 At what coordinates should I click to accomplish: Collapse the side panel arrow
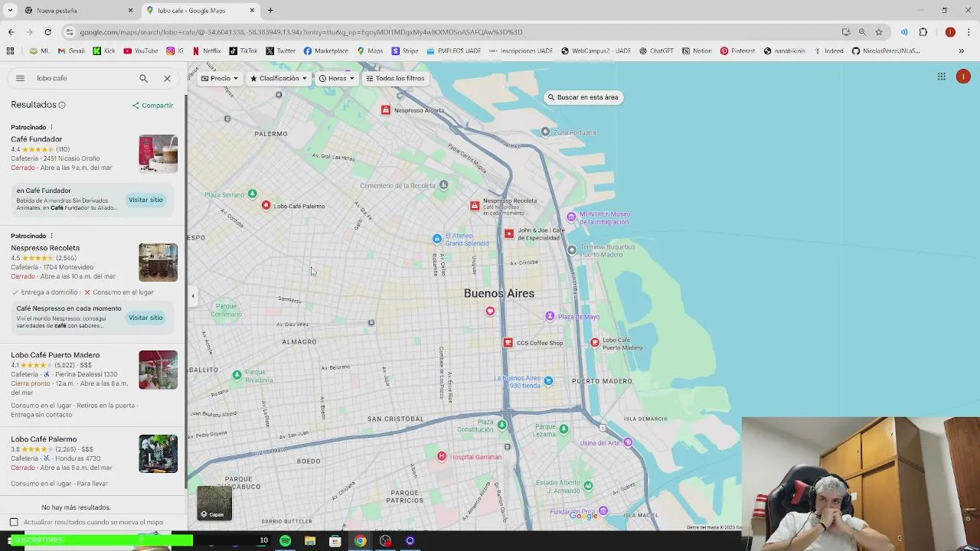[x=193, y=295]
